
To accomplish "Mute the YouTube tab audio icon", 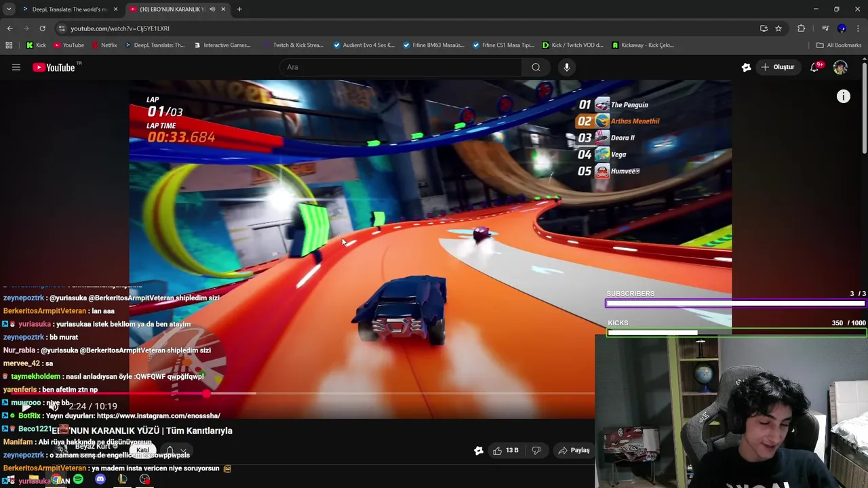I will pyautogui.click(x=212, y=9).
